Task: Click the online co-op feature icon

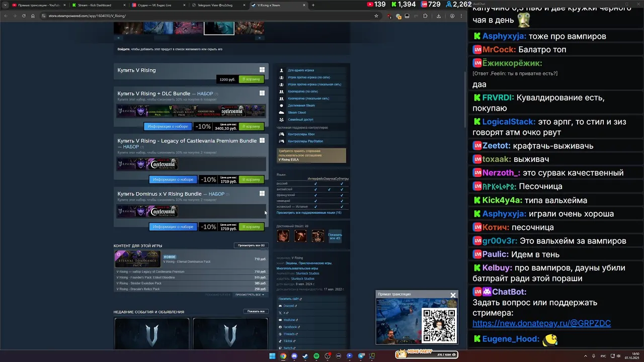Action: pyautogui.click(x=282, y=92)
